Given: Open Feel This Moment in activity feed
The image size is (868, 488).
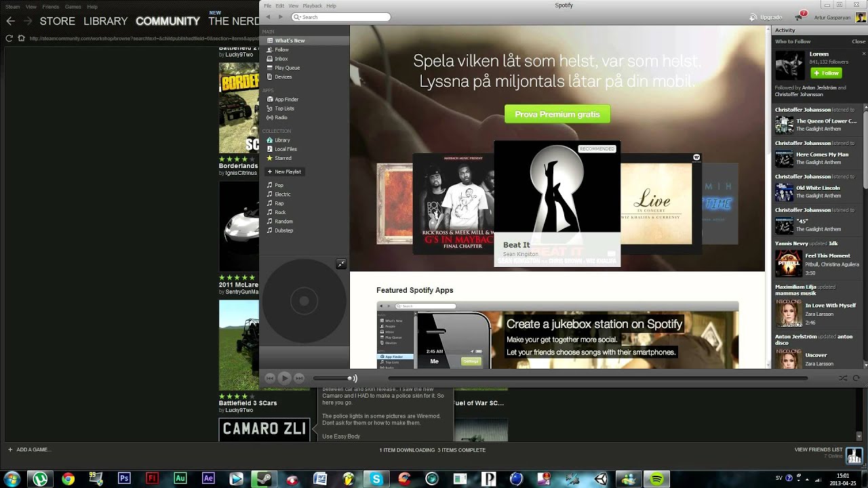Looking at the screenshot, I should [826, 256].
